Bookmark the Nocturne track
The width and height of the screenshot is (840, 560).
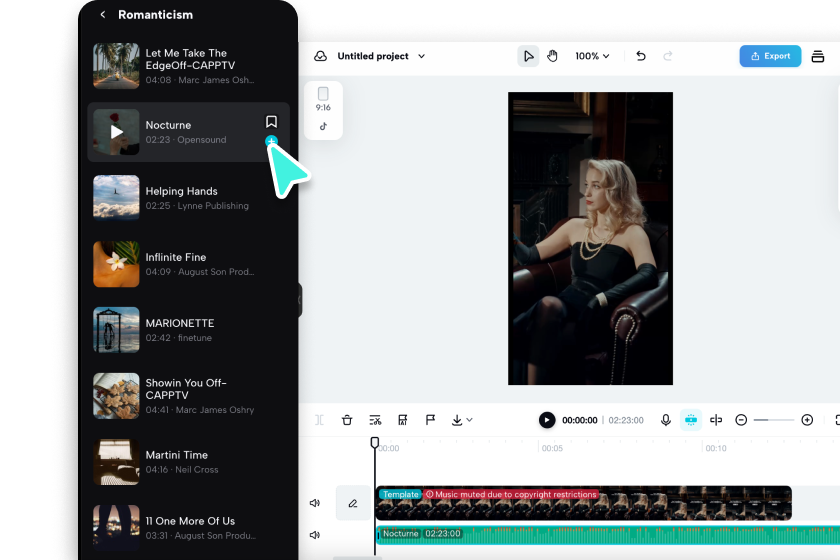[272, 122]
